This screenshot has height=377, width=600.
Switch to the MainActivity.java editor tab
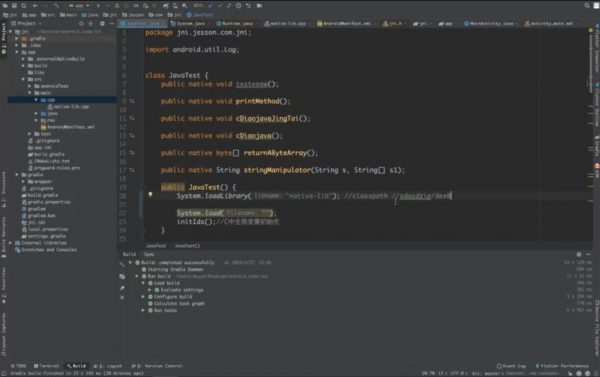pyautogui.click(x=491, y=23)
